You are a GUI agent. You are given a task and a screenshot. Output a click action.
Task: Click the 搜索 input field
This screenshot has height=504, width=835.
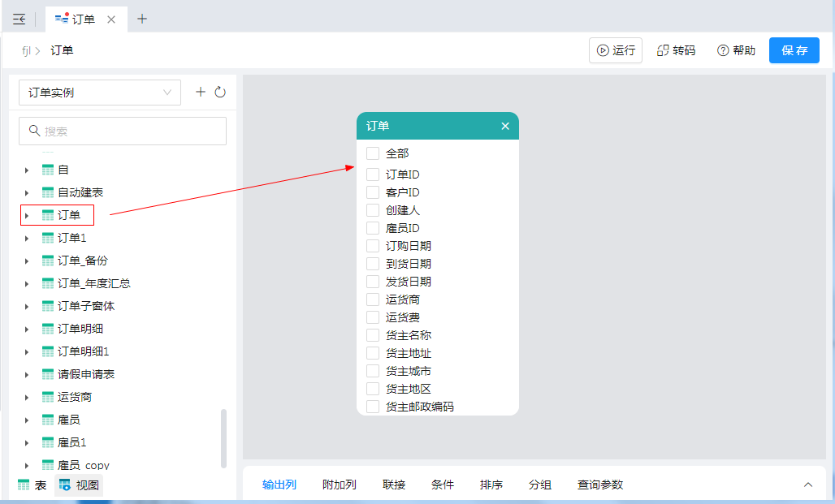123,131
